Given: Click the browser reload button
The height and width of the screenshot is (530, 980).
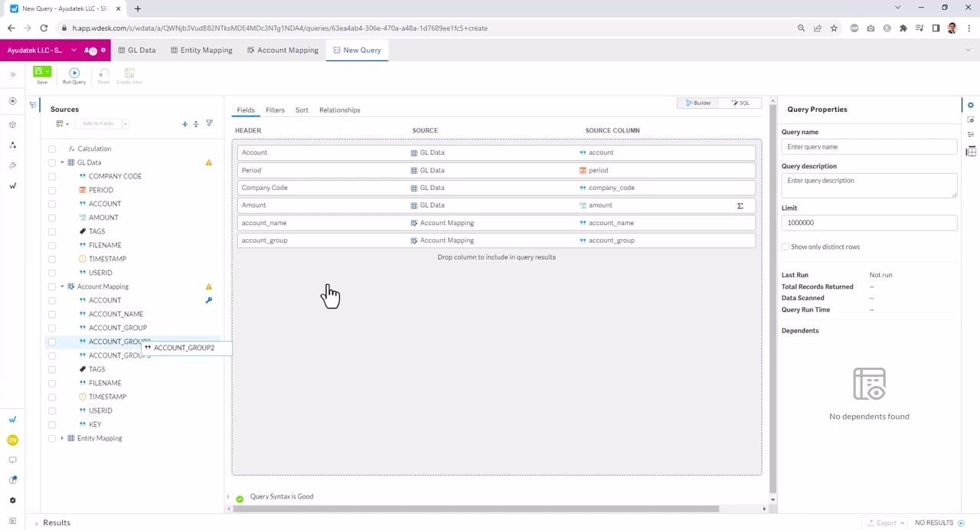Looking at the screenshot, I should coord(44,28).
